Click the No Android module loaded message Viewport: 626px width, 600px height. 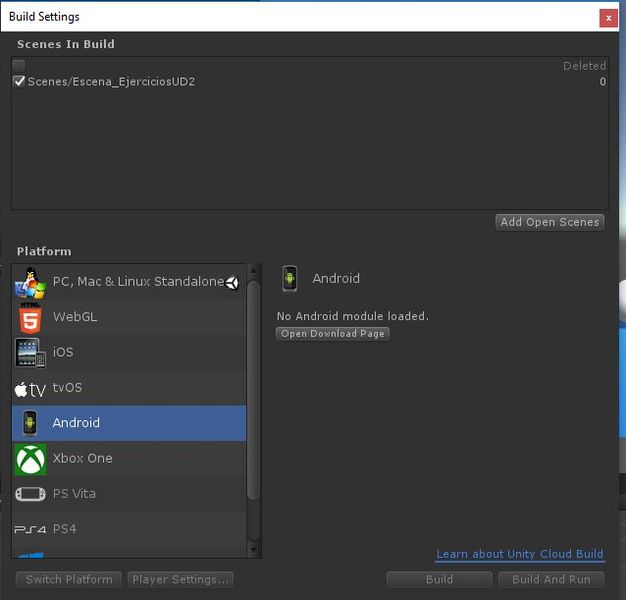click(353, 316)
